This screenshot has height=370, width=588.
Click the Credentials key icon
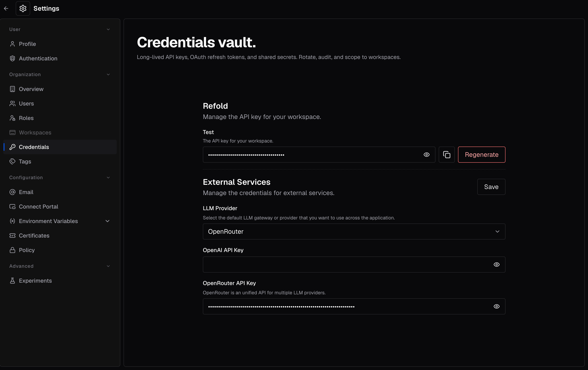[12, 147]
